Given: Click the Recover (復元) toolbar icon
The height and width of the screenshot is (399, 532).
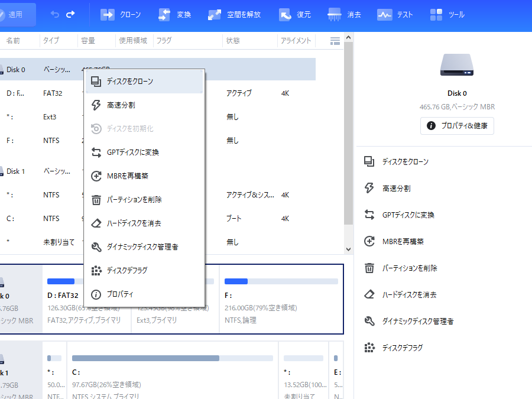Looking at the screenshot, I should 286,15.
